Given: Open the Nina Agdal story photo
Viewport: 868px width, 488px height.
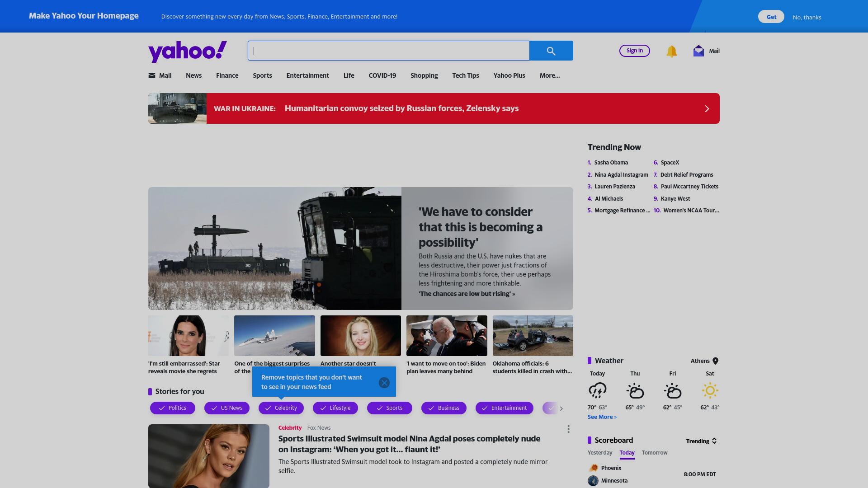Looking at the screenshot, I should coord(209,456).
